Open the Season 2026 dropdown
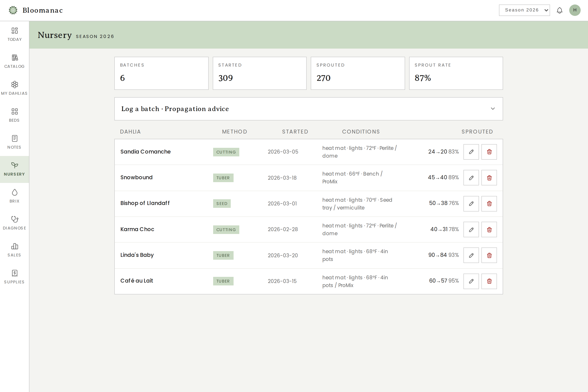 pyautogui.click(x=524, y=10)
